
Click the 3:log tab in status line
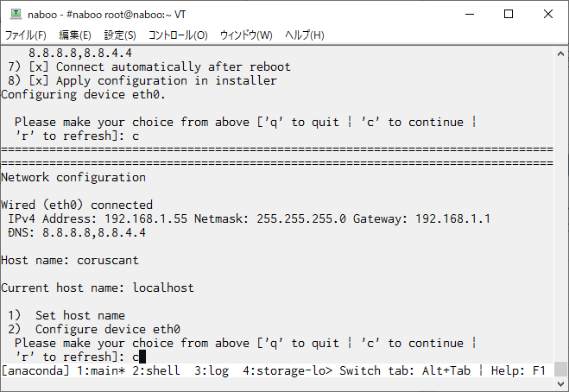click(x=212, y=370)
